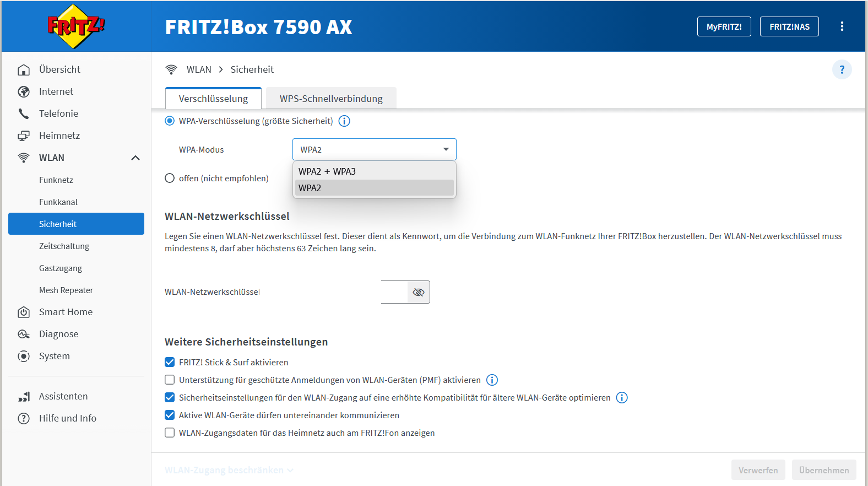This screenshot has width=868, height=486.
Task: Click Weitere Sicherheitseinstellungen heading
Action: point(246,342)
